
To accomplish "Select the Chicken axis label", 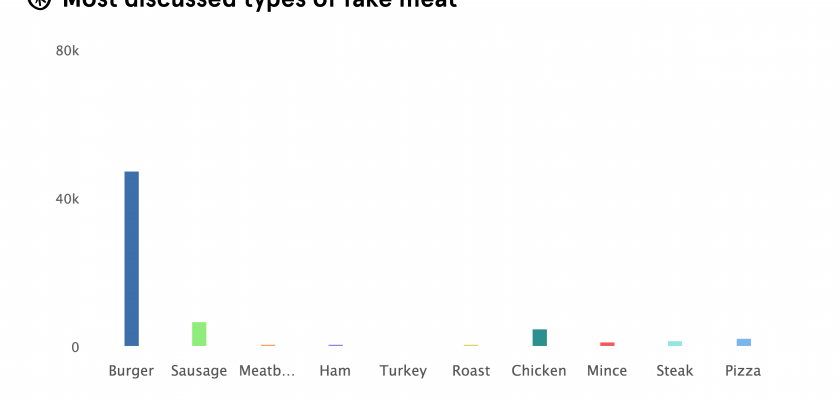I will pyautogui.click(x=539, y=371).
